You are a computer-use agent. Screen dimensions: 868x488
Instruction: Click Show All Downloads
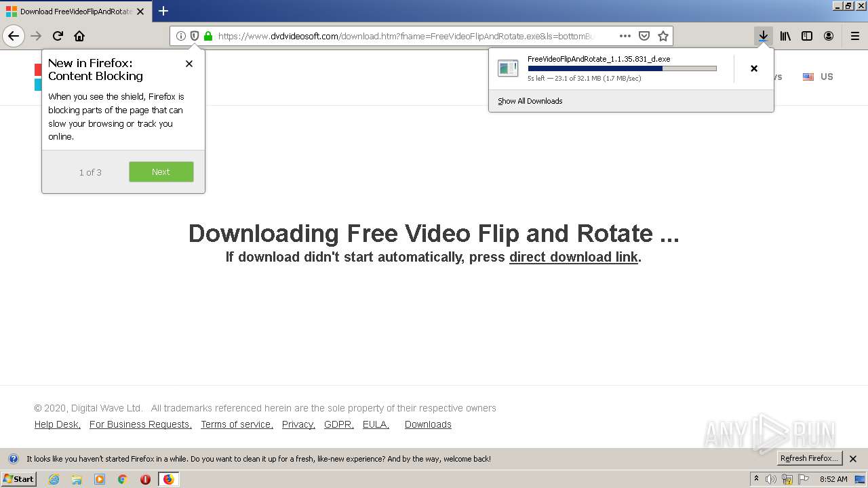pos(530,101)
